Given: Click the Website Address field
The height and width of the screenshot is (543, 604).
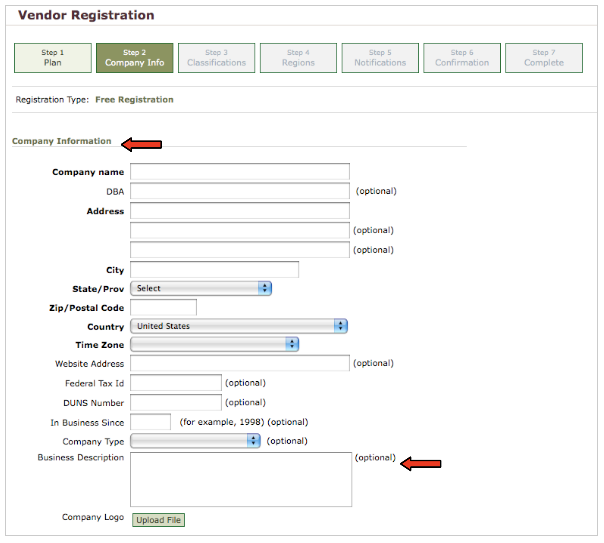Looking at the screenshot, I should click(x=240, y=363).
